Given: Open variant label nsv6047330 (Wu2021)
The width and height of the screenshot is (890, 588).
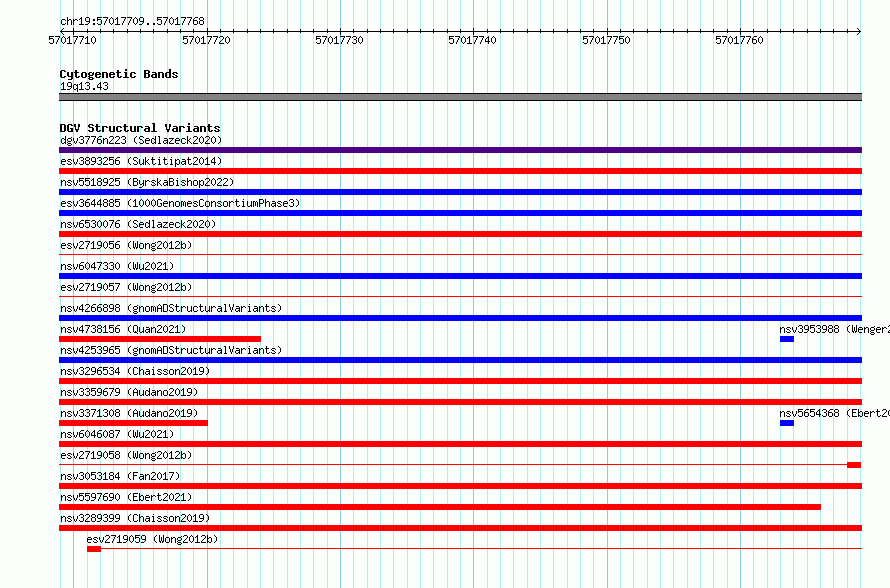Looking at the screenshot, I should coord(117,266).
